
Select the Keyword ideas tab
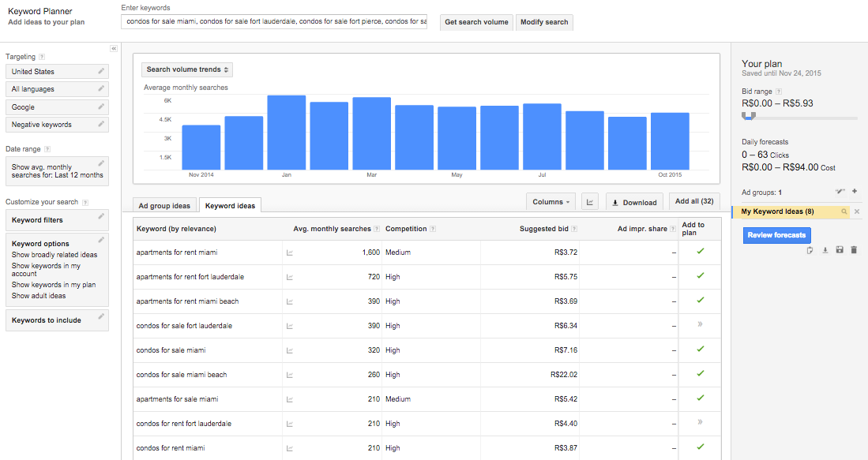[x=231, y=206]
